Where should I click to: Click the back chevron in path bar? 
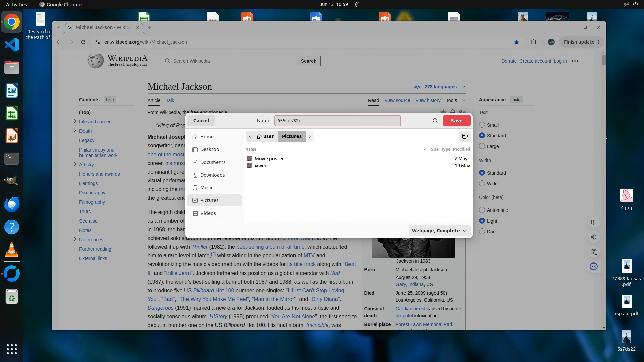[250, 136]
